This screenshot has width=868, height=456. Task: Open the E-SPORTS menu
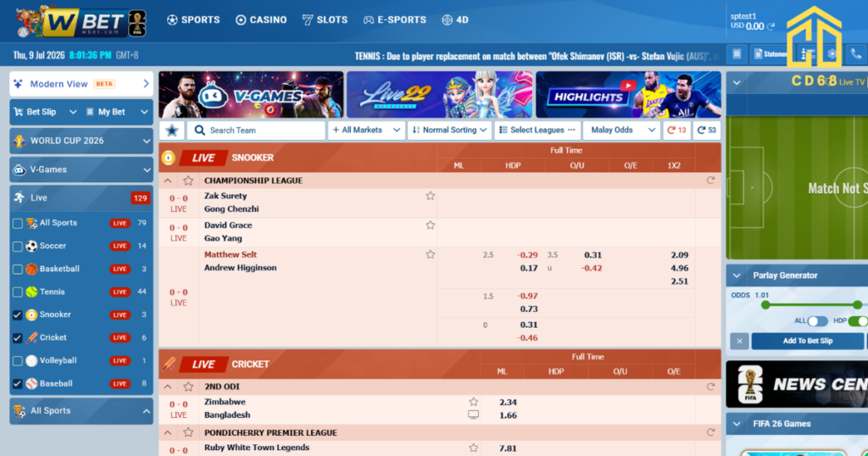[395, 20]
